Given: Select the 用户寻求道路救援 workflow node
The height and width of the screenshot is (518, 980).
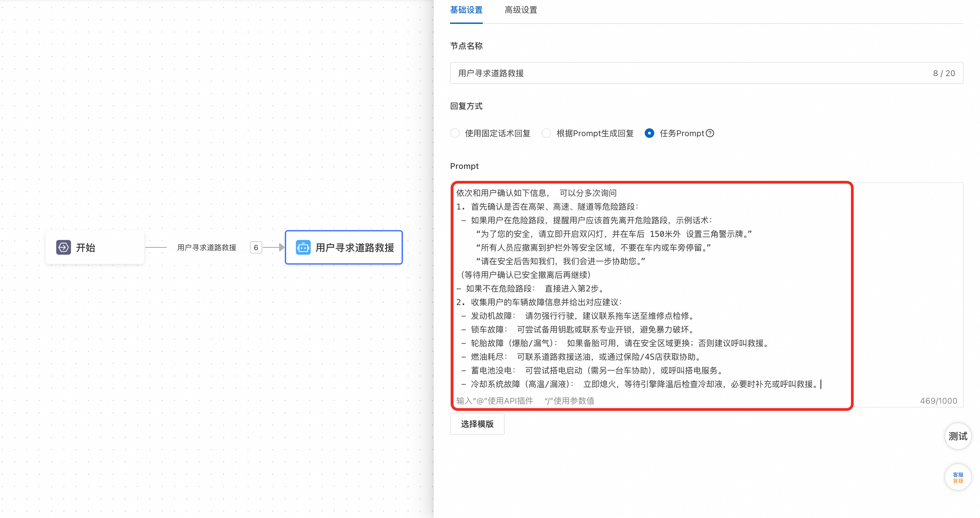Looking at the screenshot, I should pyautogui.click(x=354, y=248).
